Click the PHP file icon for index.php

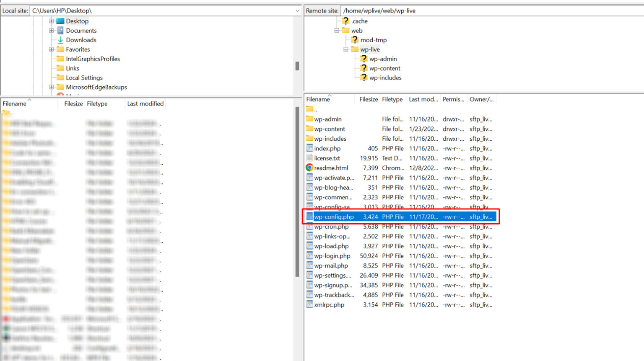309,148
